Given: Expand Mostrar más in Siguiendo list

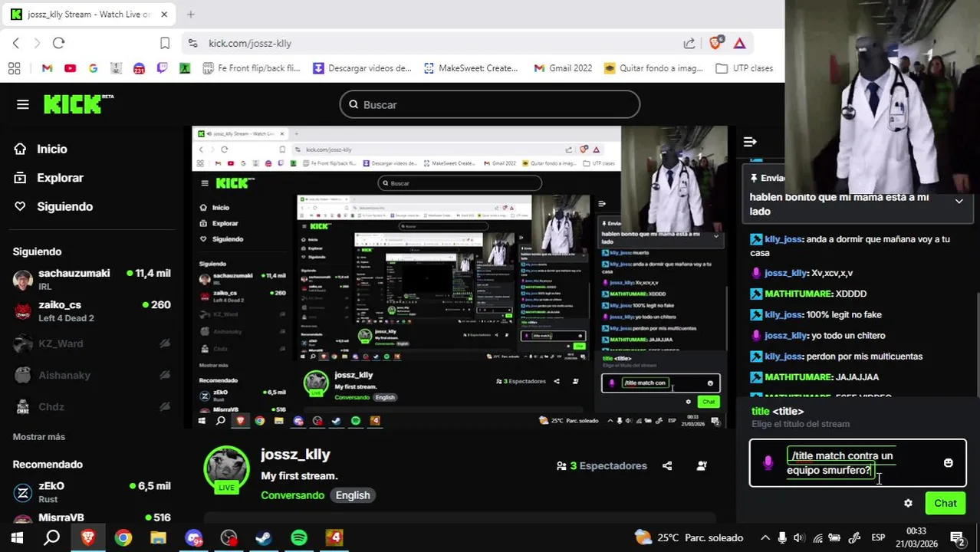Looking at the screenshot, I should pos(39,436).
